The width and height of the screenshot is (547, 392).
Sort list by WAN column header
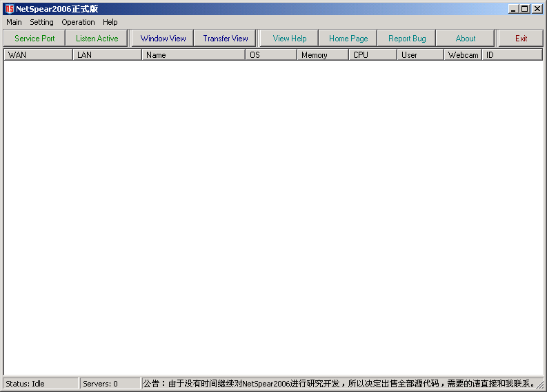(x=38, y=55)
